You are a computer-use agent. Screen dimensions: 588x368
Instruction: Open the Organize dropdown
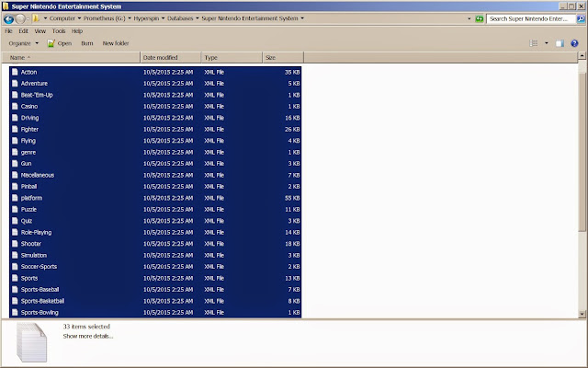pyautogui.click(x=23, y=43)
